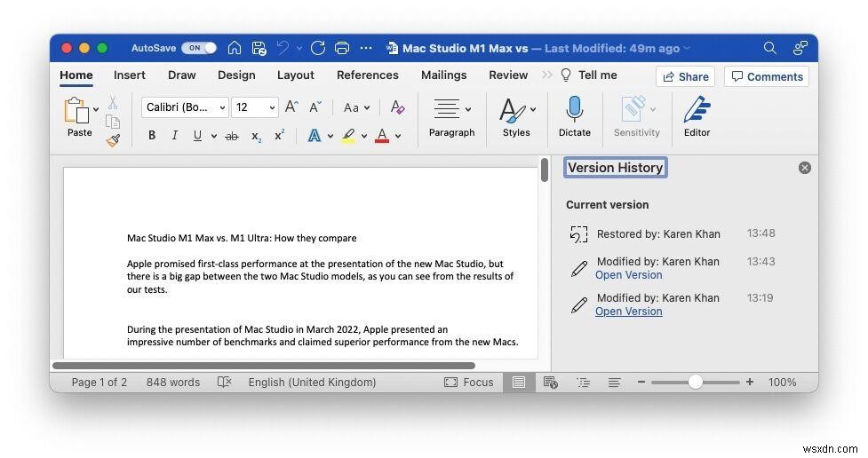
Task: Copy selection with copy icon
Action: 113,122
